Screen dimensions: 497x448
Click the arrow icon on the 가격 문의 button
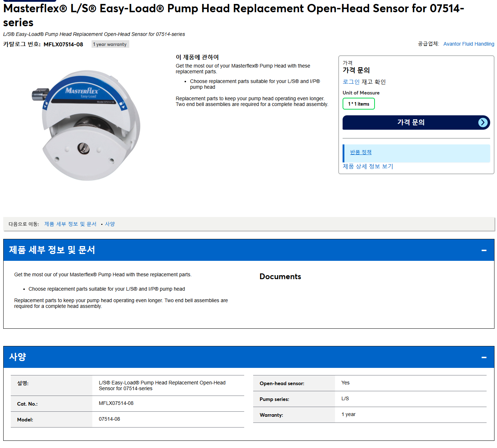(x=483, y=123)
